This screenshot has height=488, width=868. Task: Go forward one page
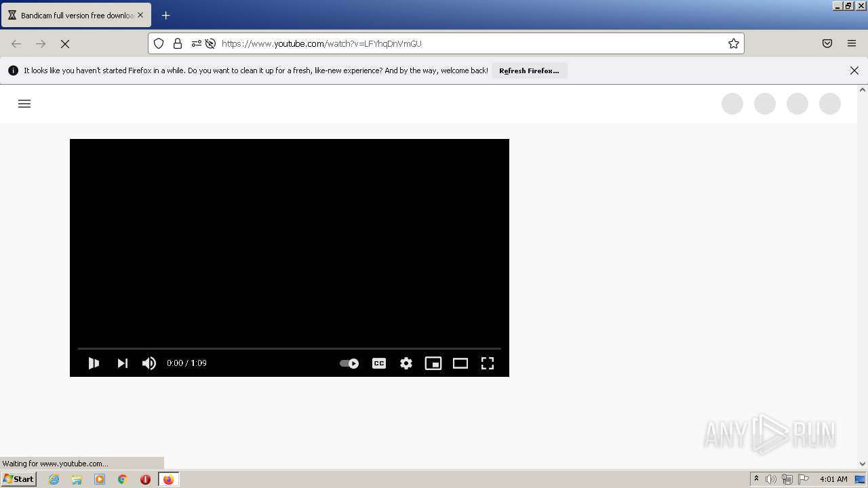[x=41, y=43]
